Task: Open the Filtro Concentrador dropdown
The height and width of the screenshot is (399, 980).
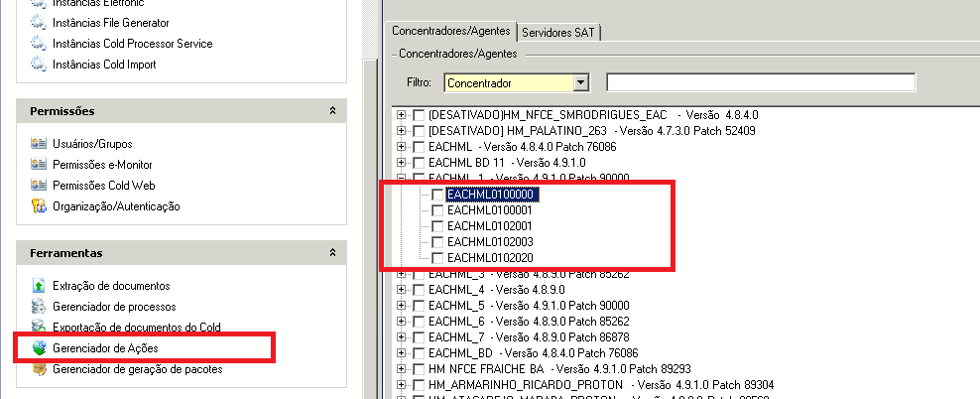Action: coord(581,82)
